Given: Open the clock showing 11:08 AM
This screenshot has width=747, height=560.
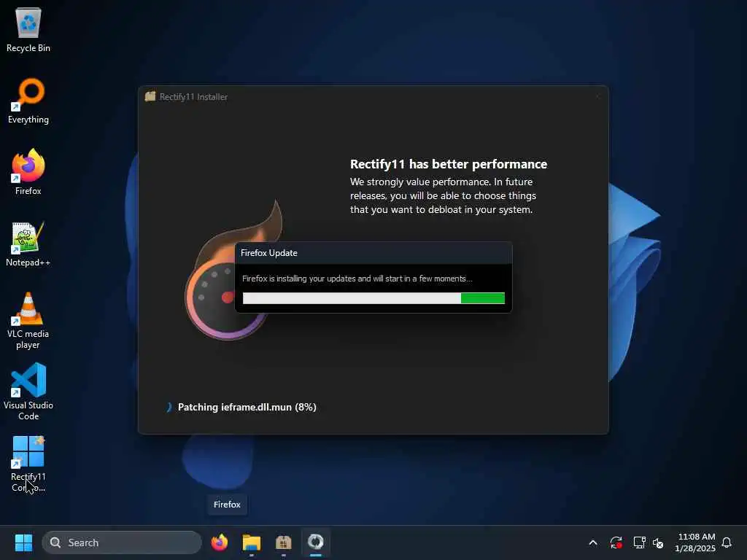Looking at the screenshot, I should click(x=695, y=542).
